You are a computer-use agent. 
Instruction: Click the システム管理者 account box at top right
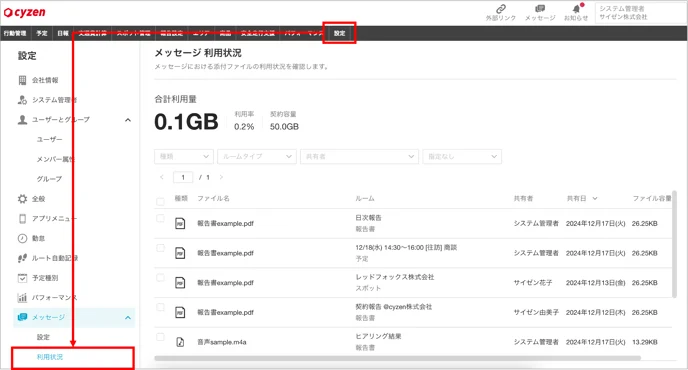pos(640,13)
